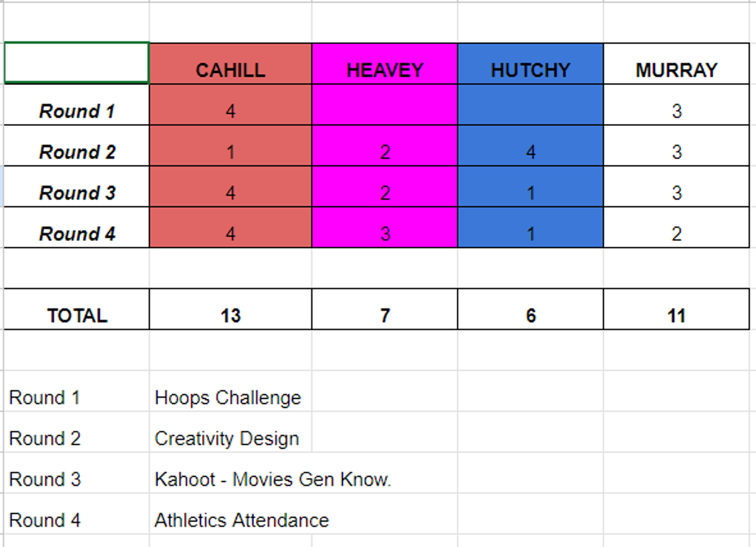Click Cahill's total of 13
This screenshot has height=547, width=756.
point(231,309)
